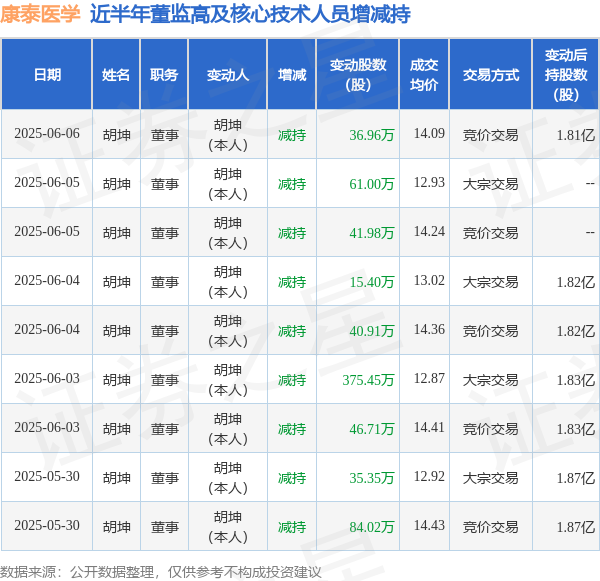Screen dimensions: 600x581
Task: Click the 84.02万 share change value
Action: [x=372, y=527]
